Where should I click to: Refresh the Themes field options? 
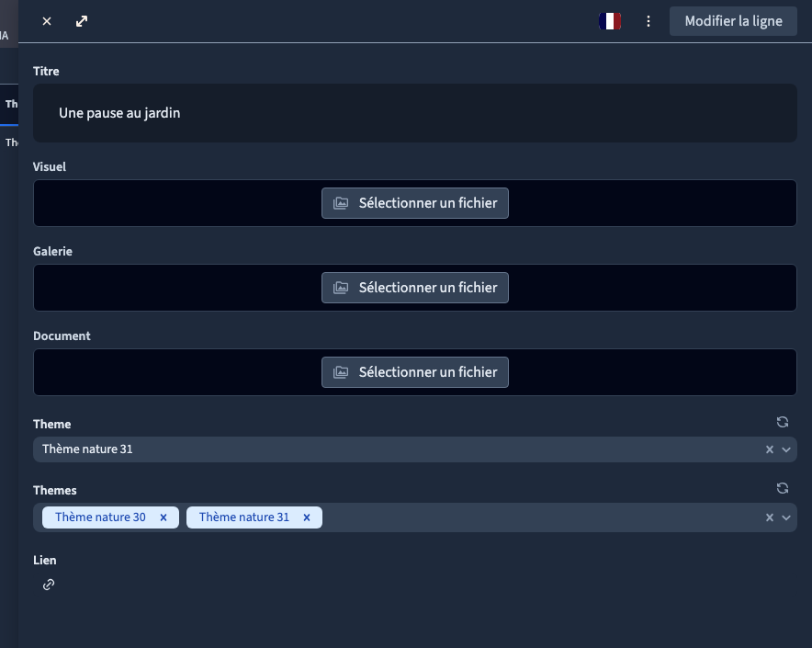tap(783, 488)
